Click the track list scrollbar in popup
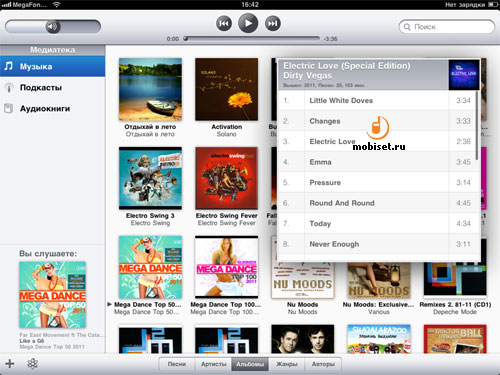The width and height of the screenshot is (500, 375). pos(477,126)
